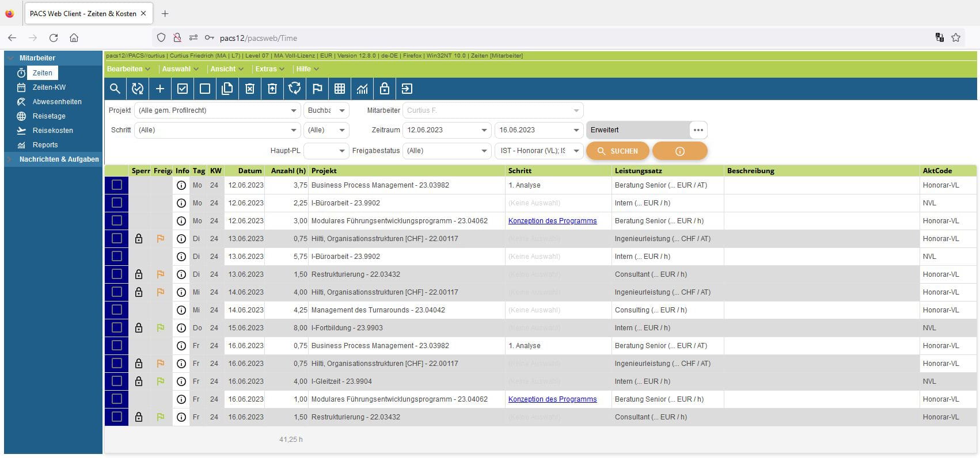Viewport: 980px width, 458px height.
Task: Click the trash-with-up-arrow restore toolbar icon
Action: [272, 89]
